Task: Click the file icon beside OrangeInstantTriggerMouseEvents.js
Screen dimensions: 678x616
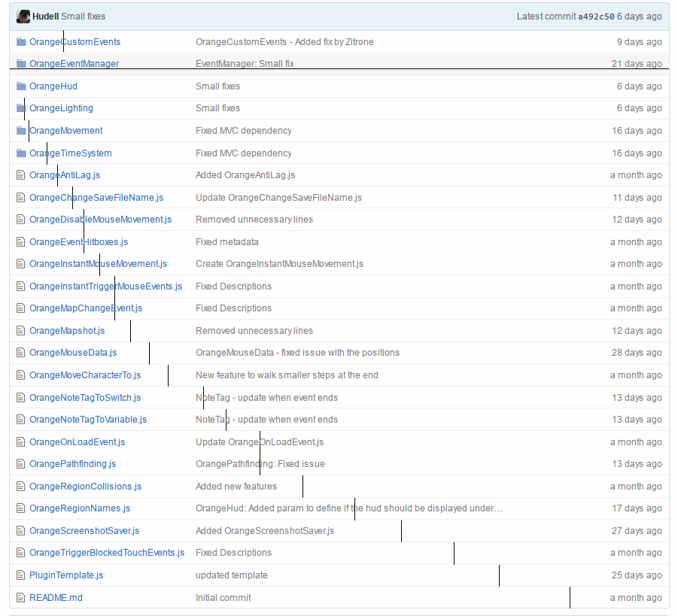Action: pos(20,286)
